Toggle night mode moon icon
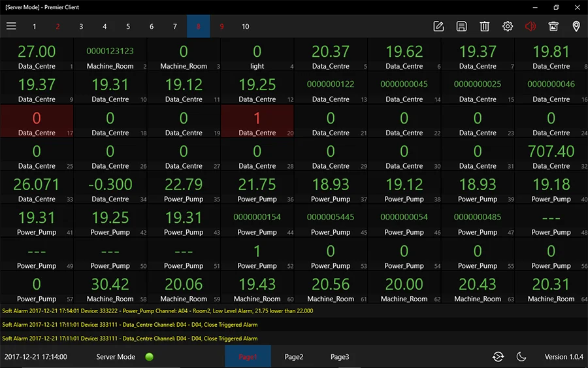The image size is (588, 368). [521, 356]
